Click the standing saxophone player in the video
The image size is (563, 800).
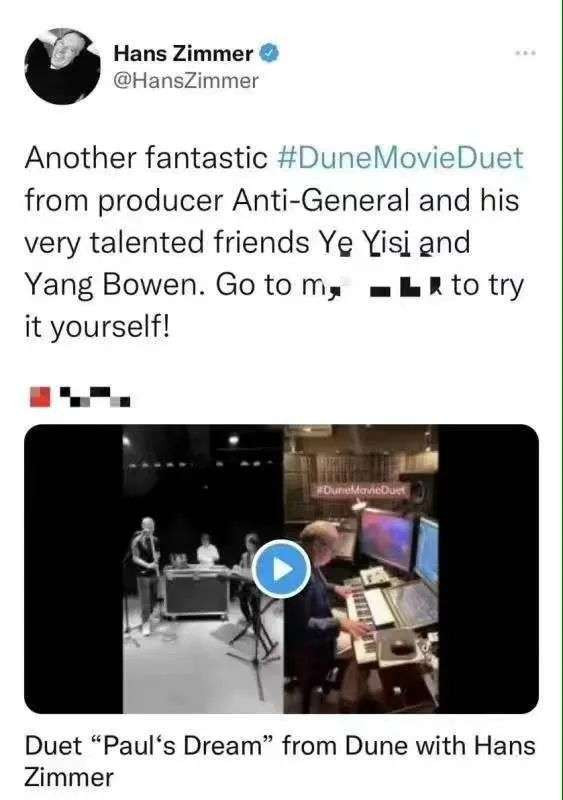coord(145,574)
